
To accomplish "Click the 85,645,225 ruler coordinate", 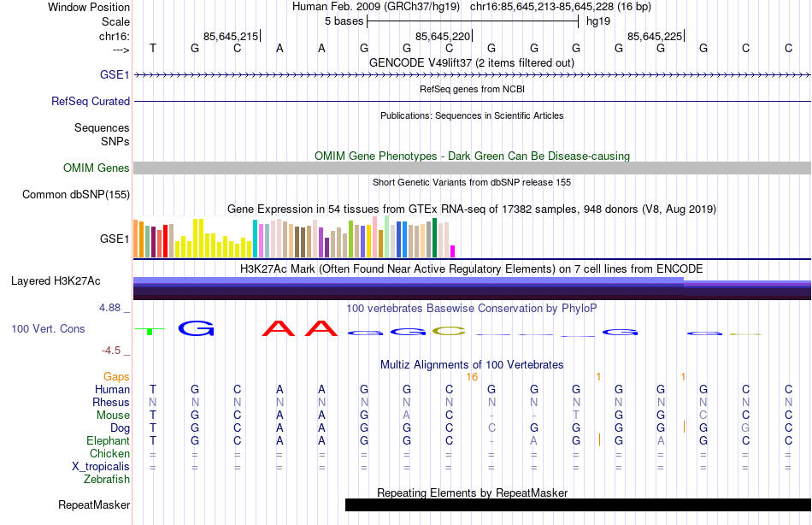I will pyautogui.click(x=655, y=36).
